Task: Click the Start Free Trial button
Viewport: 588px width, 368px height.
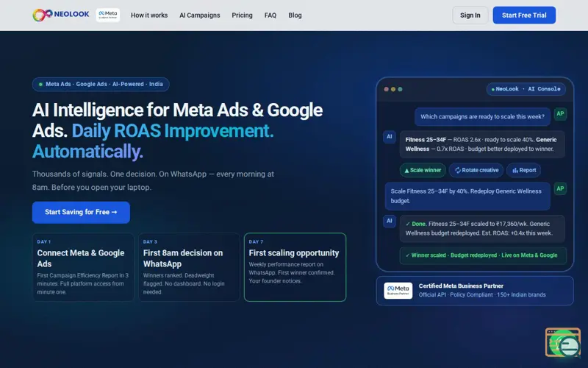Action: (524, 15)
